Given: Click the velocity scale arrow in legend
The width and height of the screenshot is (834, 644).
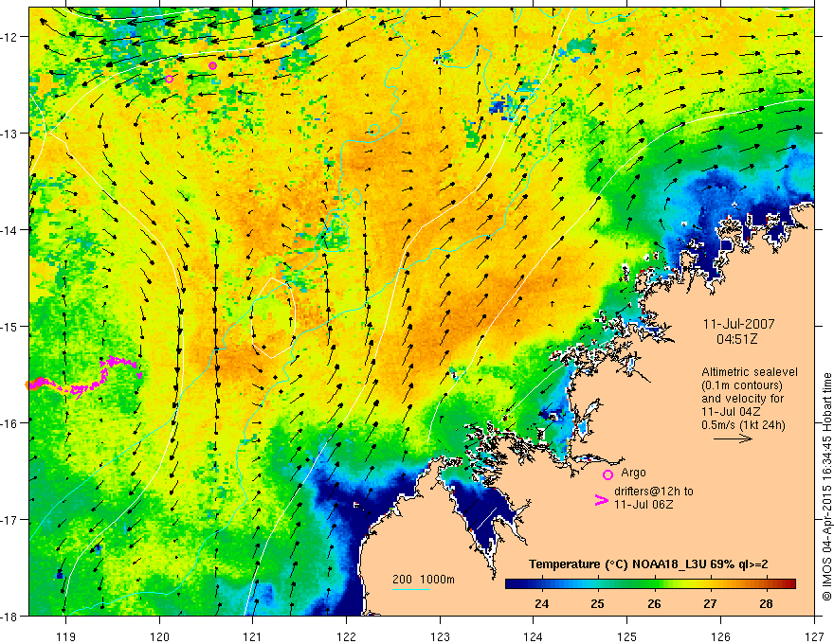Looking at the screenshot, I should [x=733, y=438].
